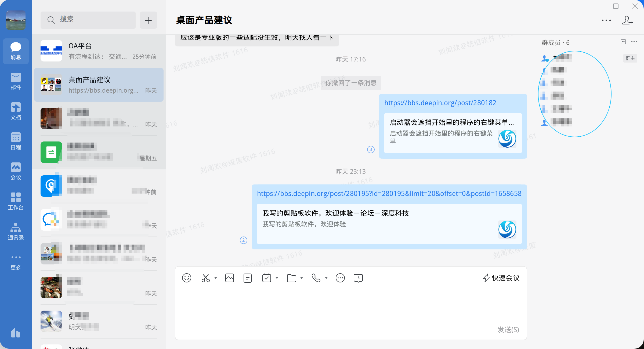The width and height of the screenshot is (644, 349).
Task: Click the envelope icon in 群成员 panel
Action: 623,42
